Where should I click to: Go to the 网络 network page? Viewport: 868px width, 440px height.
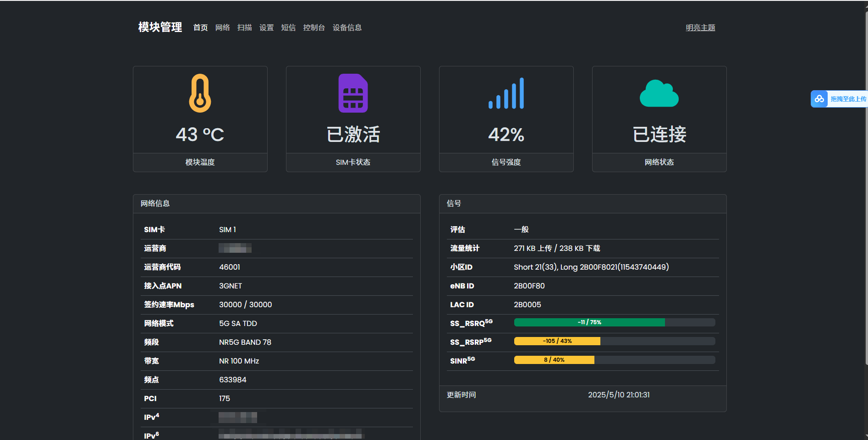coord(222,27)
